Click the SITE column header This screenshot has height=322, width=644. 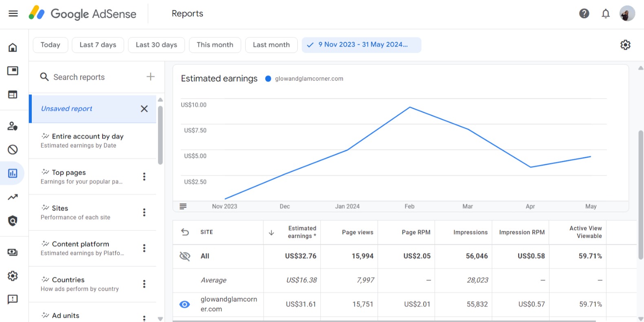click(x=207, y=232)
